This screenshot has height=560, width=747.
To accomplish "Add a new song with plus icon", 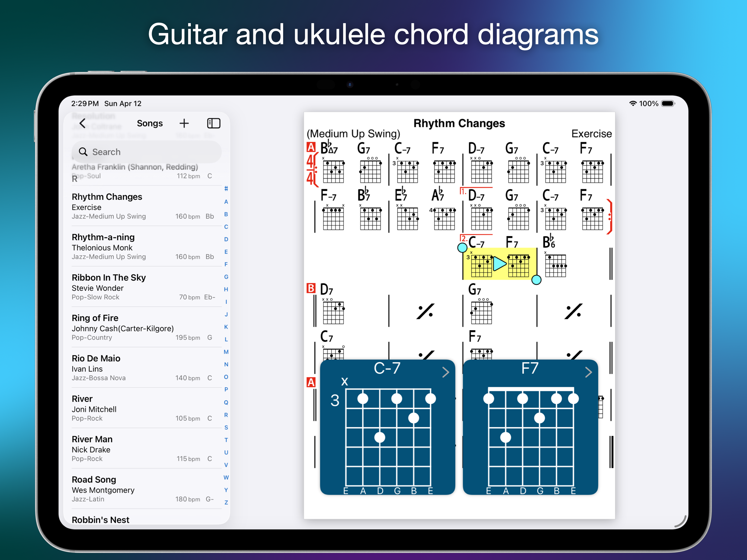I will point(184,123).
